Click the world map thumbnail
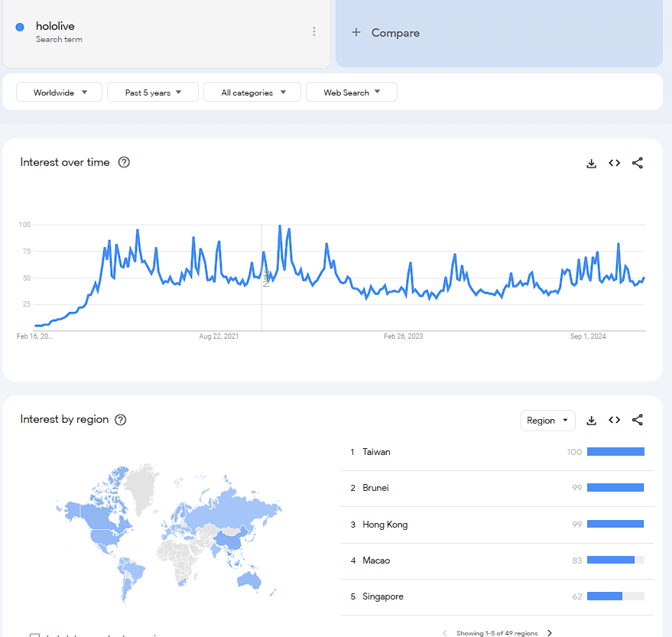Screen dimensions: 672x637 169,532
